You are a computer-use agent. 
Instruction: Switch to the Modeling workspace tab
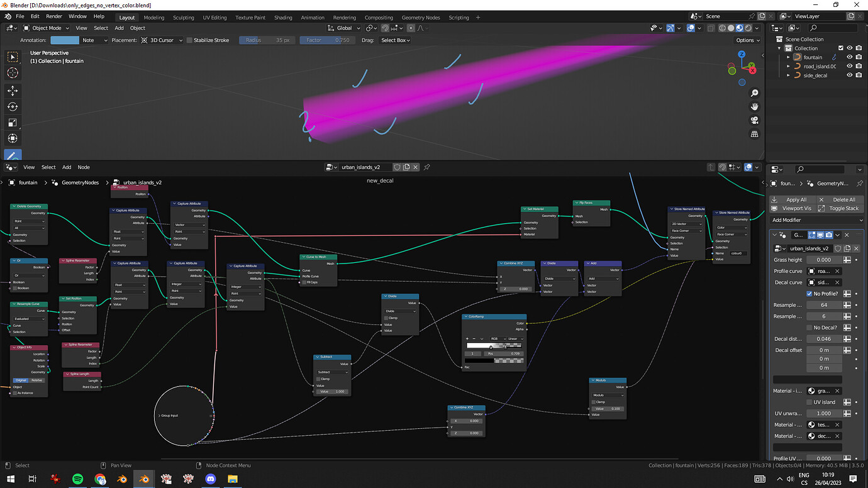pos(153,18)
